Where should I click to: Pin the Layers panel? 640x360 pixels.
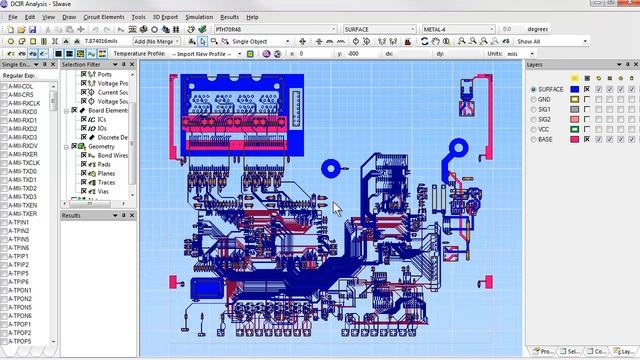tap(627, 64)
